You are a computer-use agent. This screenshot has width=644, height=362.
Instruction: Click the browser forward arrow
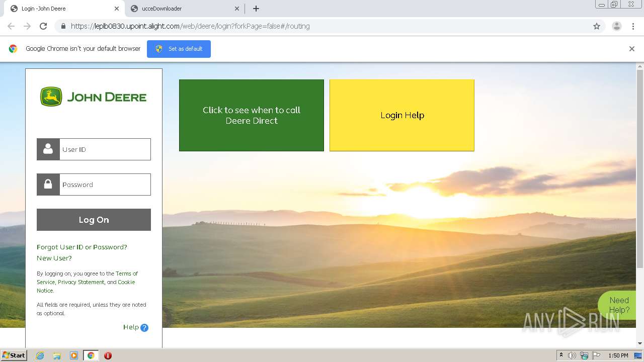pos(27,26)
